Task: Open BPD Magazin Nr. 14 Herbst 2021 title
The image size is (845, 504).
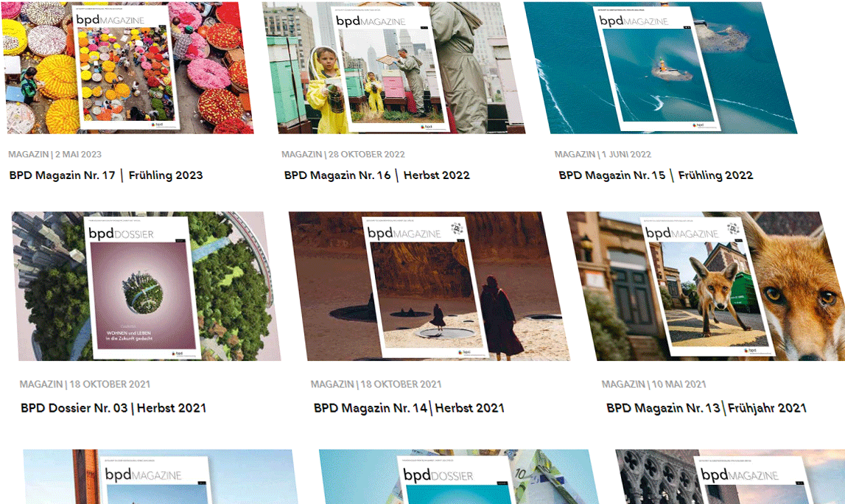Action: coord(409,408)
